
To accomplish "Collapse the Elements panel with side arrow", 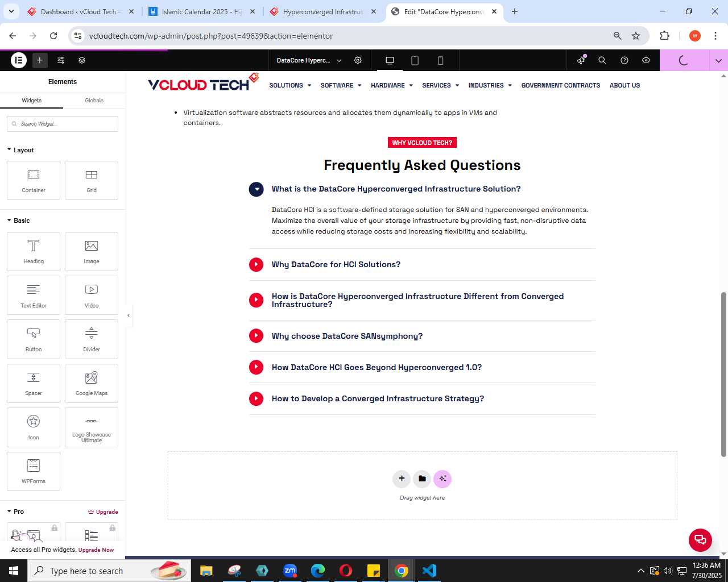I will [129, 315].
